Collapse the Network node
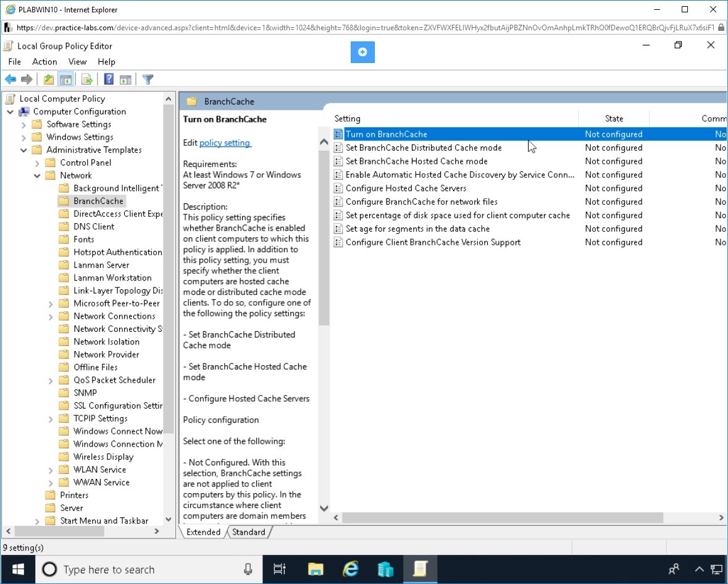The width and height of the screenshot is (728, 584). [x=37, y=176]
